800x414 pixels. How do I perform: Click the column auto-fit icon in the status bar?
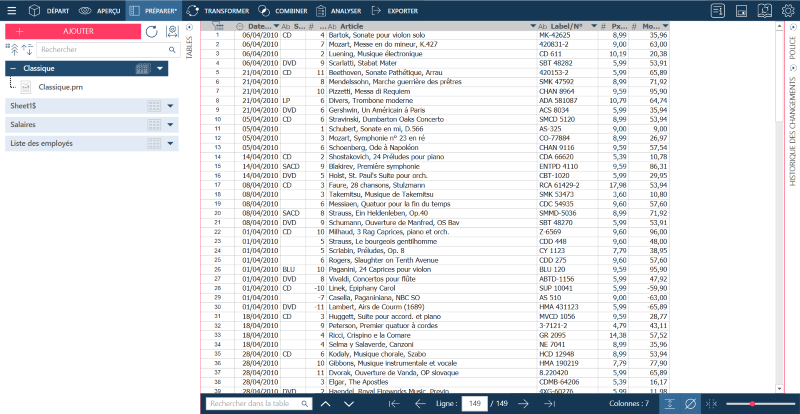click(x=711, y=404)
